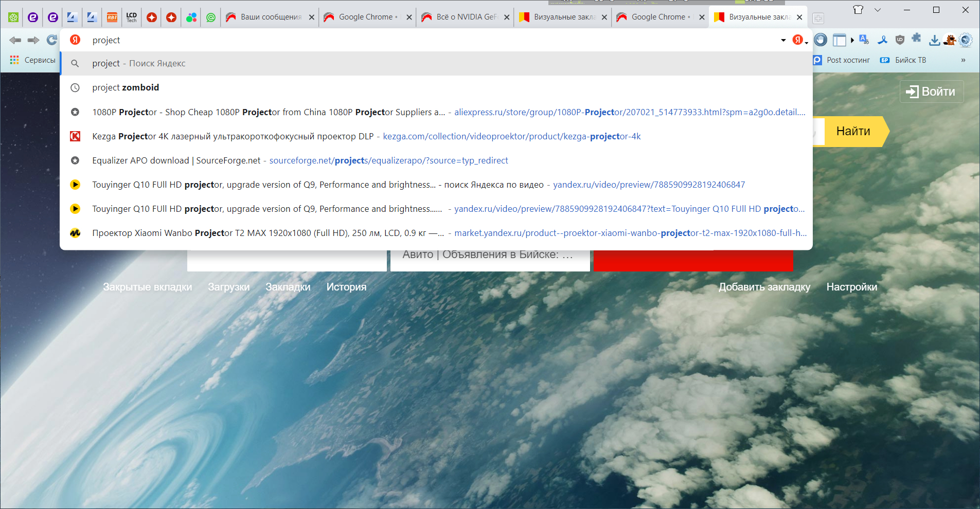Open the Yandex search engine selector dropdown
Screen dimensions: 980x509
(x=799, y=40)
